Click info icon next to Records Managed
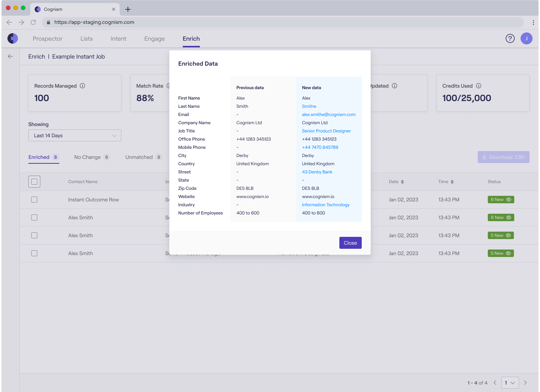The height and width of the screenshot is (392, 540). 82,86
